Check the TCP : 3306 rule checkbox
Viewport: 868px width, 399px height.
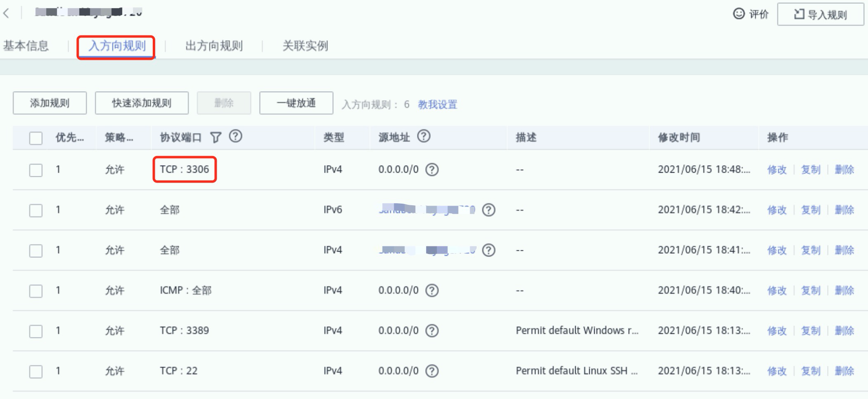pos(36,170)
